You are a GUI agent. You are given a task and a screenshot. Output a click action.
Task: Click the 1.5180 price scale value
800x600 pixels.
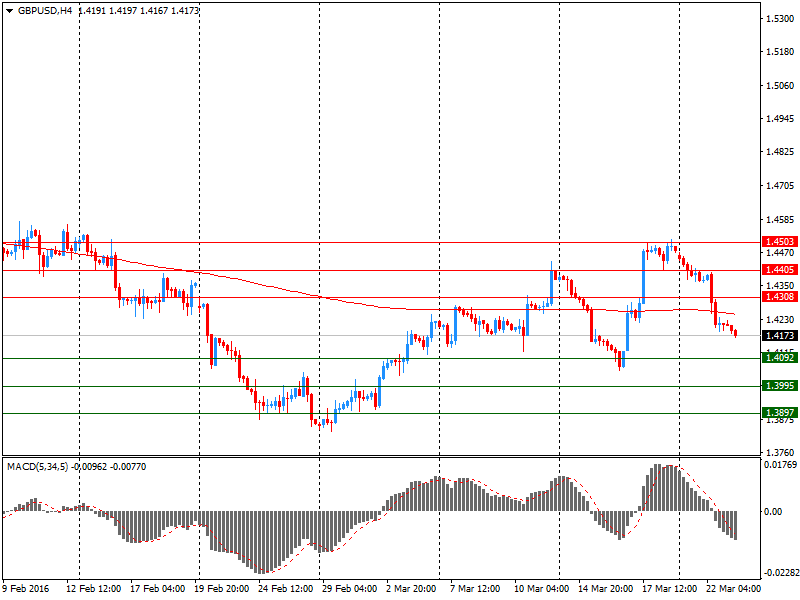click(x=780, y=52)
